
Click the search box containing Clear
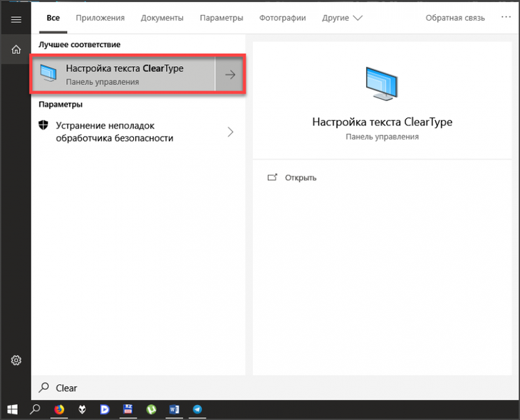[274, 388]
